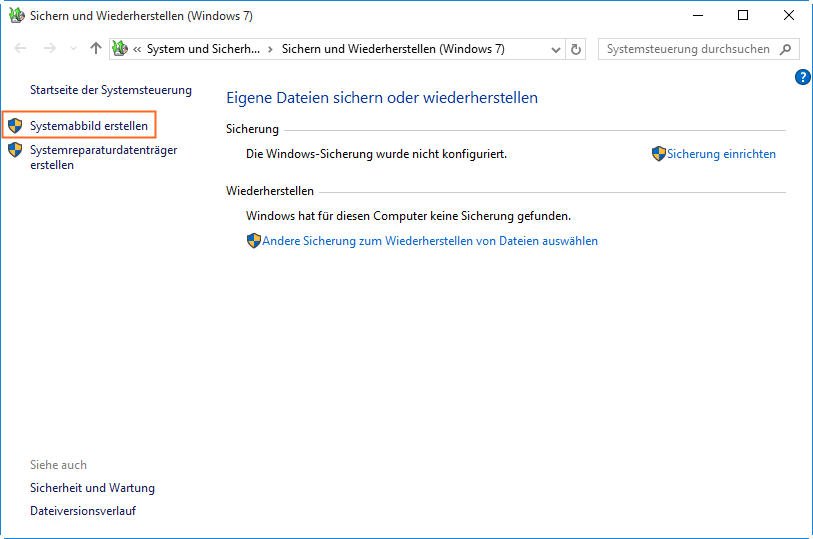Open Sicherheit und Wartung link
The image size is (813, 539).
[92, 488]
